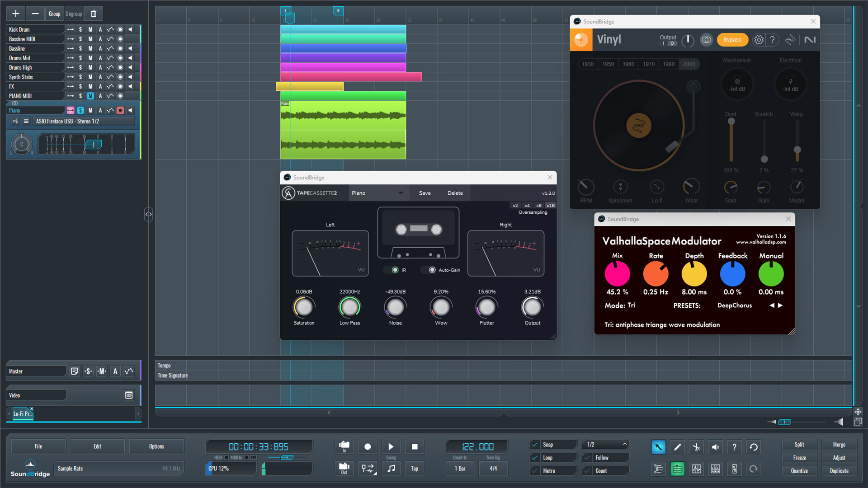Open Kick Drum automation curve icon
This screenshot has height=488, width=868.
(x=110, y=29)
